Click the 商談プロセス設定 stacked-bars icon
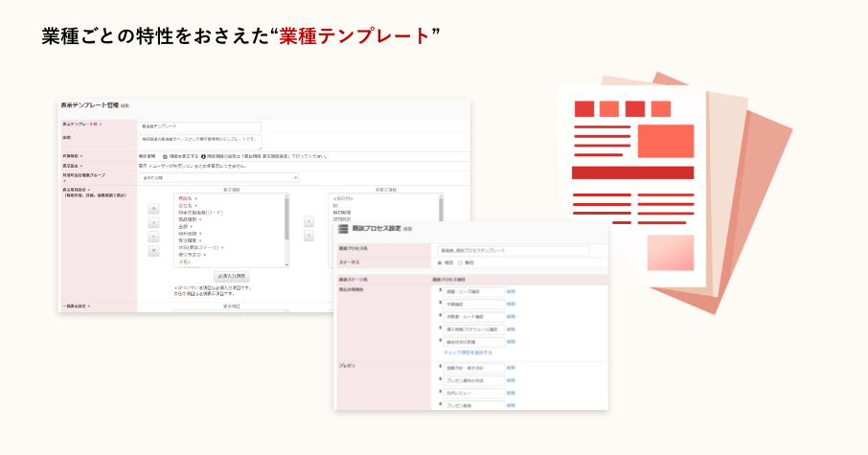The height and width of the screenshot is (455, 868). click(x=344, y=229)
